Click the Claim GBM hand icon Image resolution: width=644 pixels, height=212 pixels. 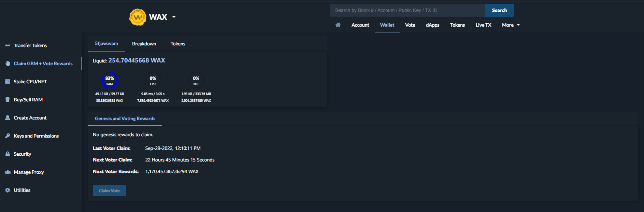click(8, 63)
